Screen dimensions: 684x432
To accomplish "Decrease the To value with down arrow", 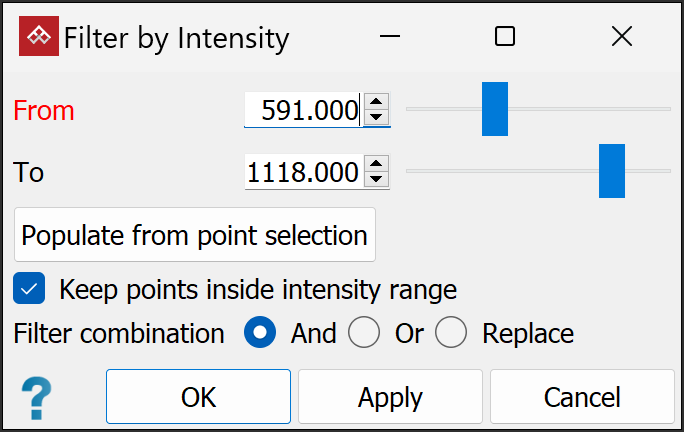I will click(376, 179).
